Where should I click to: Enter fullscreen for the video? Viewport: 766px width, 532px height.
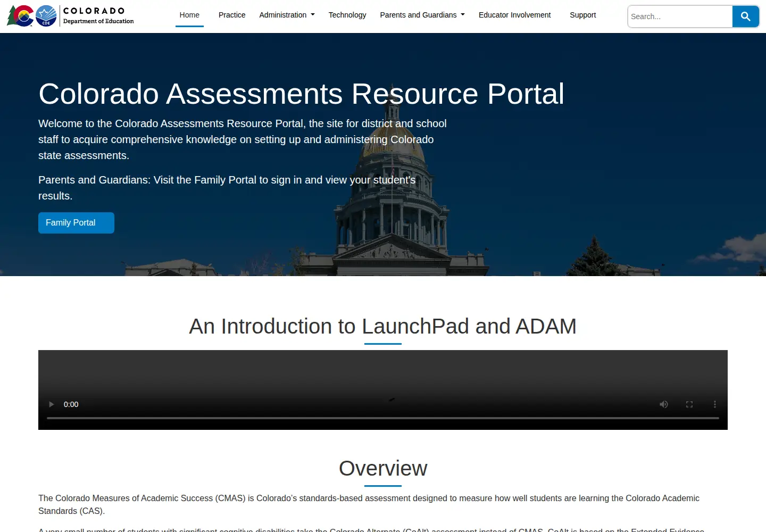tap(689, 404)
